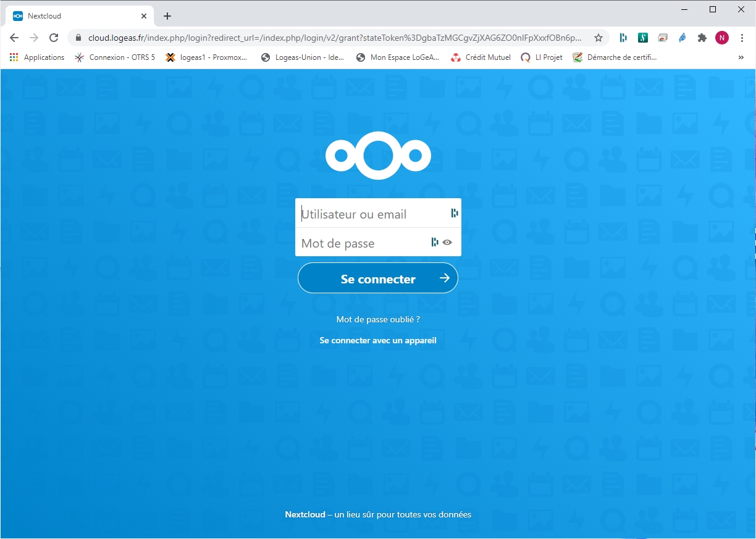The width and height of the screenshot is (756, 539).
Task: Click the Nextcloud logo
Action: point(378,156)
